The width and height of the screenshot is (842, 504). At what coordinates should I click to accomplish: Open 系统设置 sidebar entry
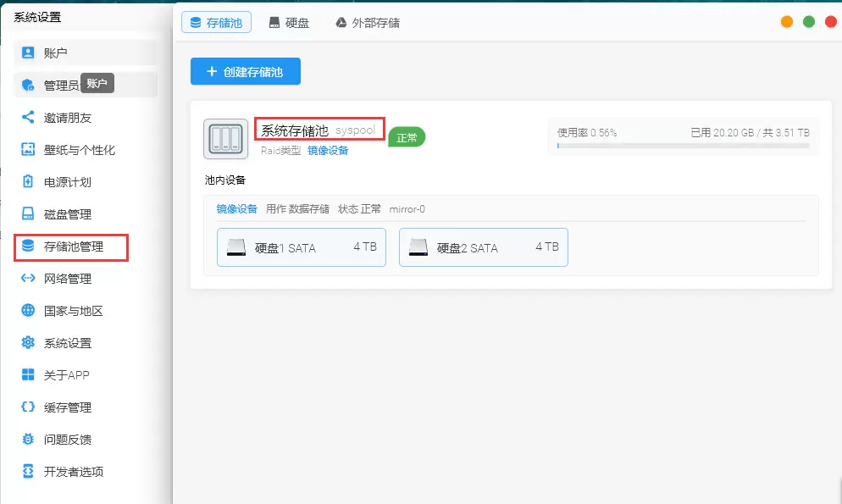[86, 342]
